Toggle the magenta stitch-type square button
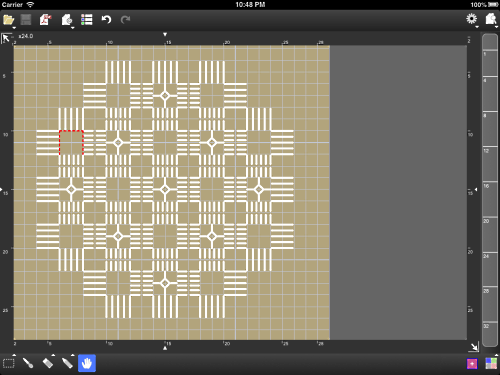Screen dimensions: 500x375 (472, 364)
